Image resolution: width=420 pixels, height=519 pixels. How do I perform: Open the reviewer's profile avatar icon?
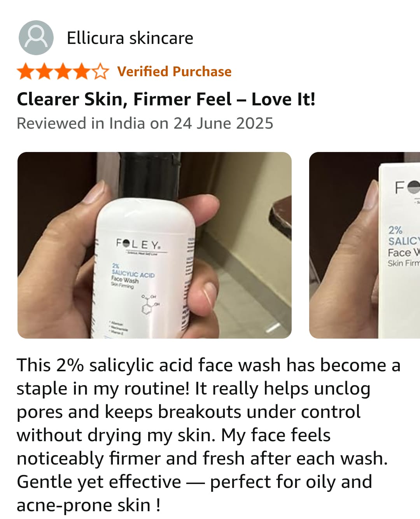click(36, 38)
